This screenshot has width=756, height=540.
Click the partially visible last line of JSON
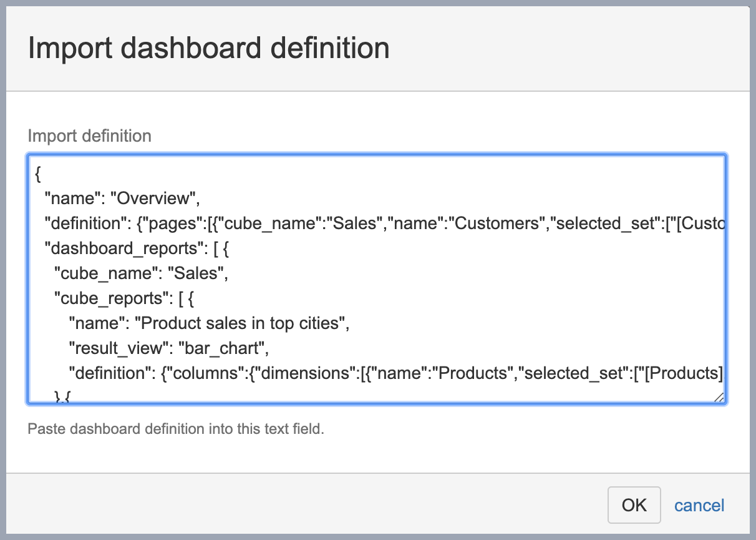click(x=64, y=396)
